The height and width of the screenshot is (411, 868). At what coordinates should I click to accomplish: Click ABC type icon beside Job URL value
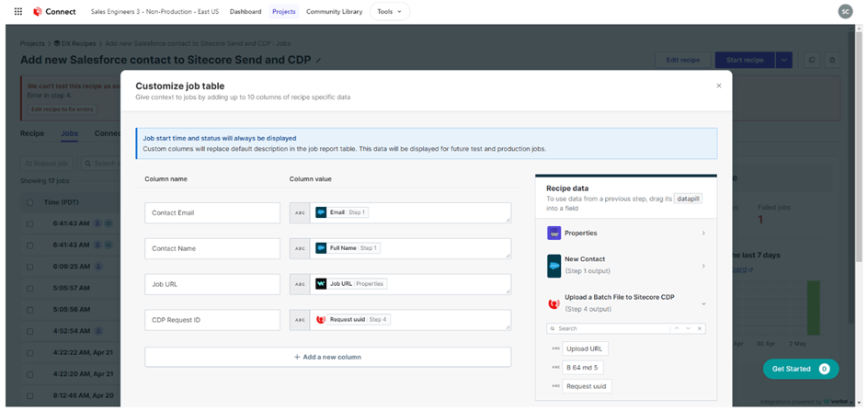pyautogui.click(x=300, y=284)
